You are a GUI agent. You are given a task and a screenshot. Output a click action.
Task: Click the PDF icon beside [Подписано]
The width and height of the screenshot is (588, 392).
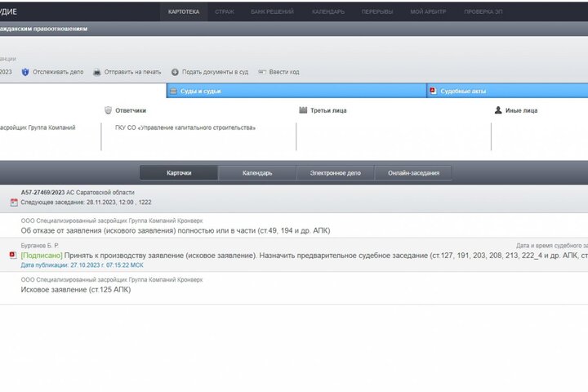coord(13,255)
